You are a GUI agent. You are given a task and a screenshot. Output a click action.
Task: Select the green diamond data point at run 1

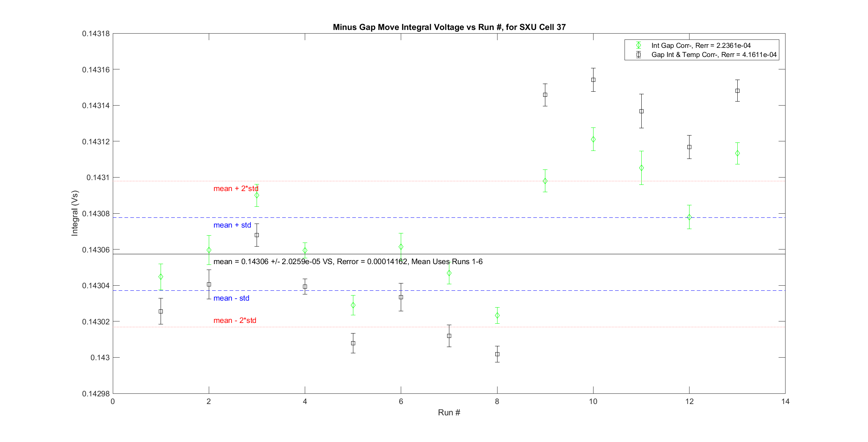click(x=161, y=277)
